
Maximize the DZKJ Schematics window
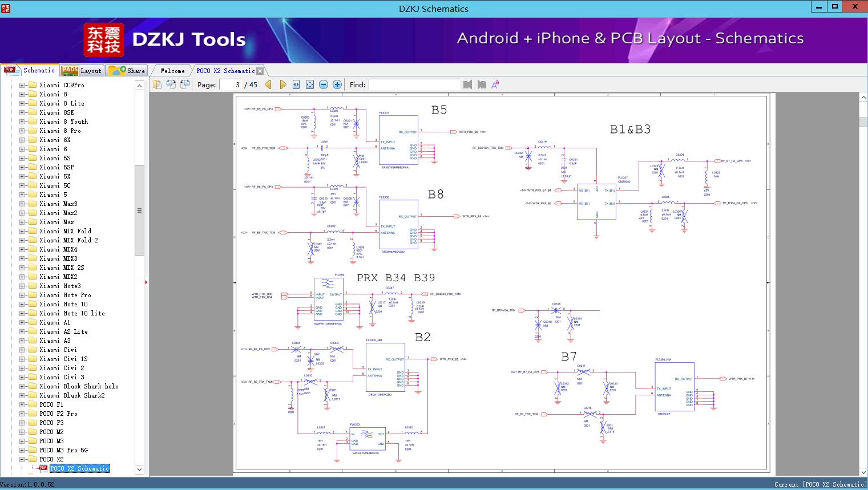point(835,6)
